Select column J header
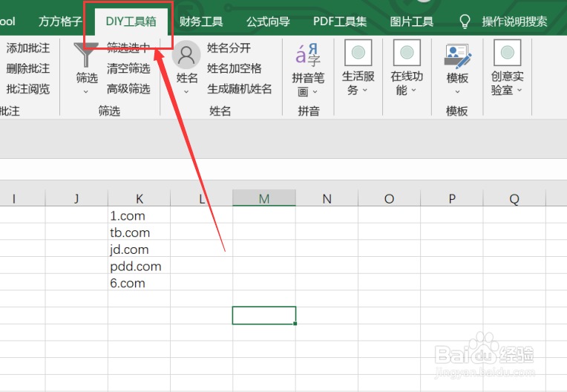The height and width of the screenshot is (392, 567). (x=76, y=198)
